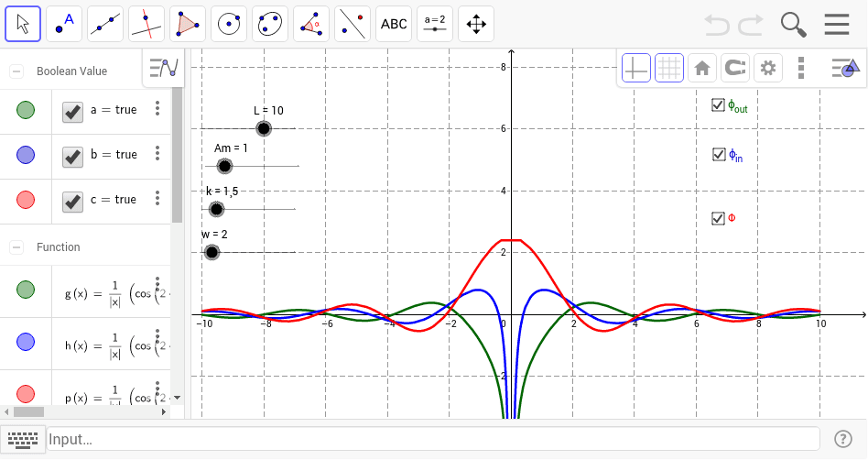Select the Move arrow tool
Screen dimensions: 868x460
point(23,25)
